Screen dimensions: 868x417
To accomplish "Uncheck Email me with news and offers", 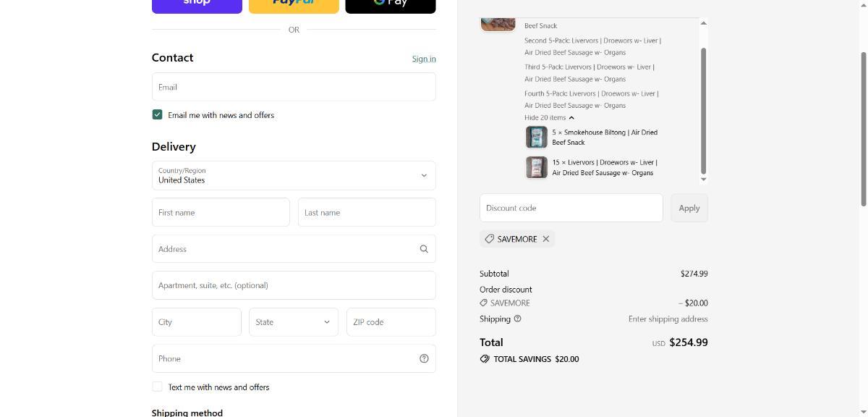I will pos(157,114).
